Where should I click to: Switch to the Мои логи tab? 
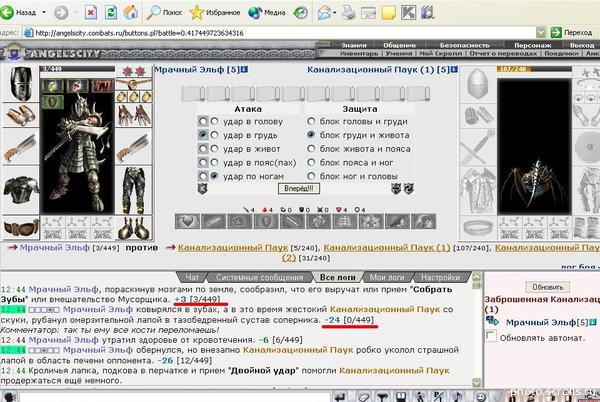click(387, 277)
